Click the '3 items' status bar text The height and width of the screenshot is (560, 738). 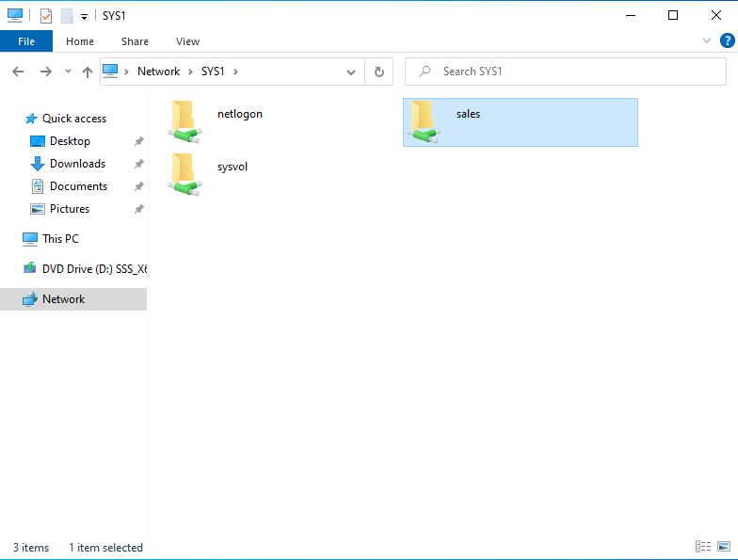coord(31,548)
